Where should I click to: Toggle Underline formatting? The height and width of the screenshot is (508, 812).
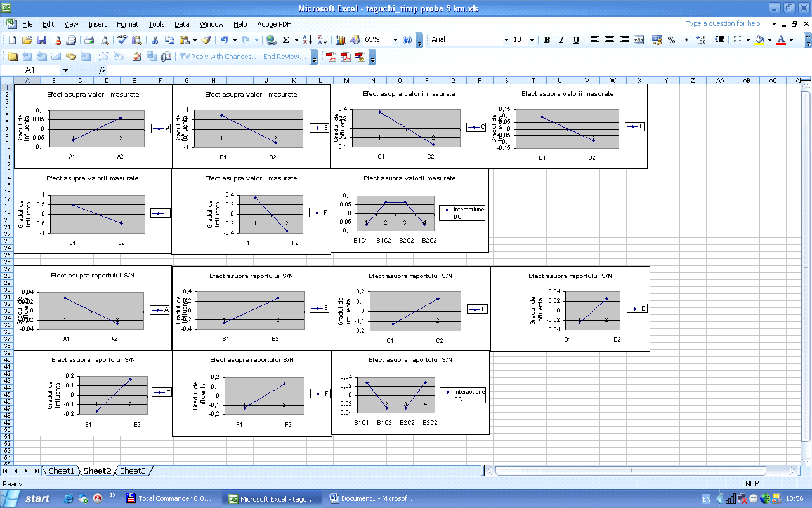point(576,40)
